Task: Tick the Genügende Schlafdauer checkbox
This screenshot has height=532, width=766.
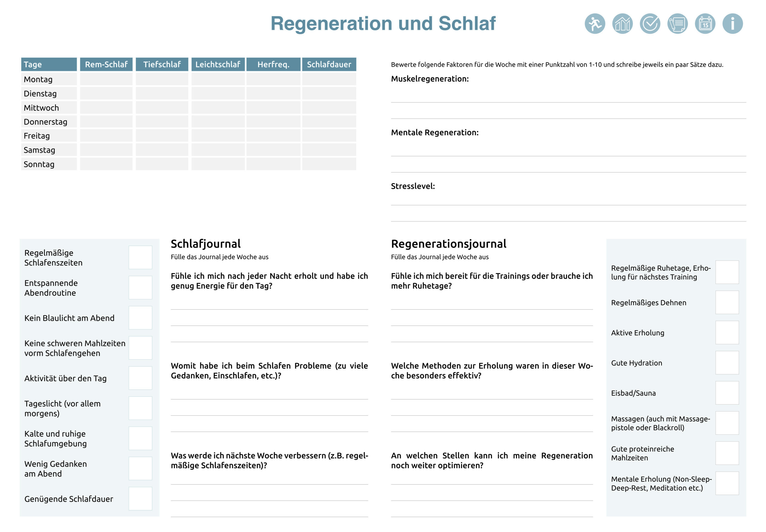Action: click(140, 498)
